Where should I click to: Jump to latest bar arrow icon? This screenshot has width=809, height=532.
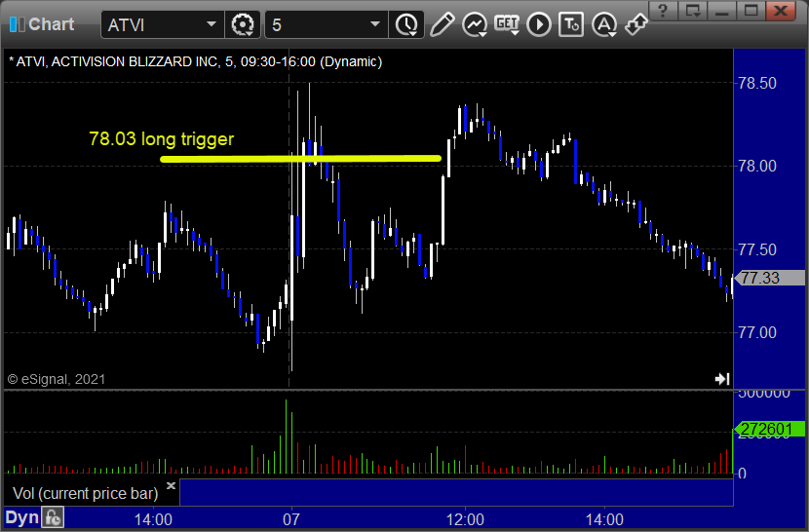click(722, 379)
